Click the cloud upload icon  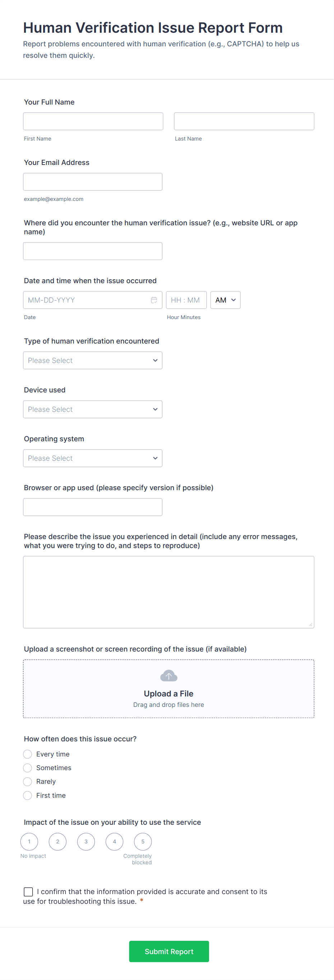(169, 676)
